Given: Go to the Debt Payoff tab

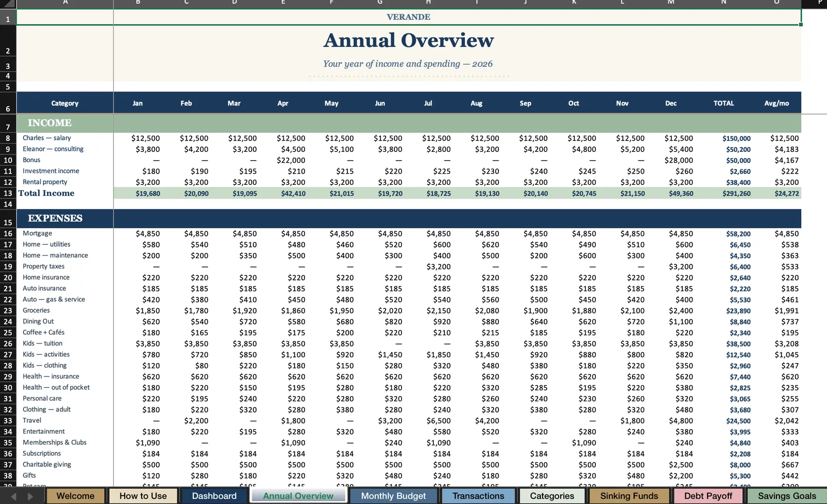Looking at the screenshot, I should [708, 496].
